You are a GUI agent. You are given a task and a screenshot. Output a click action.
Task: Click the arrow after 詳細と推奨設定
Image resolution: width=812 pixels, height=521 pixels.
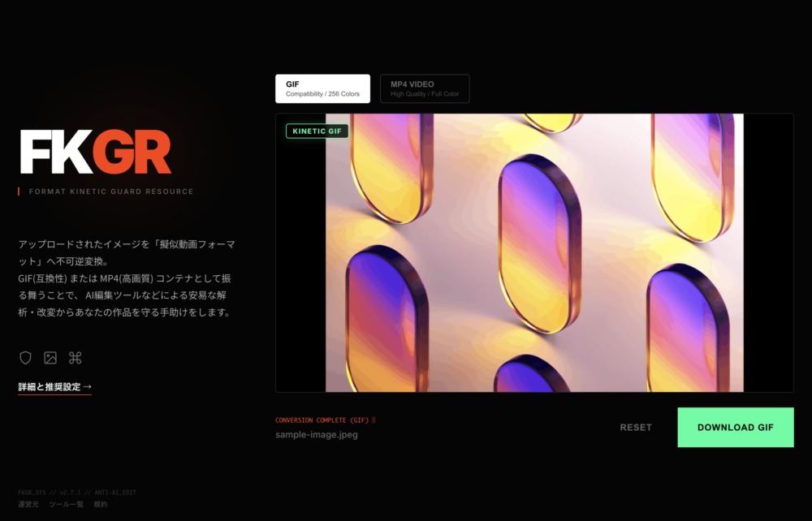point(88,387)
